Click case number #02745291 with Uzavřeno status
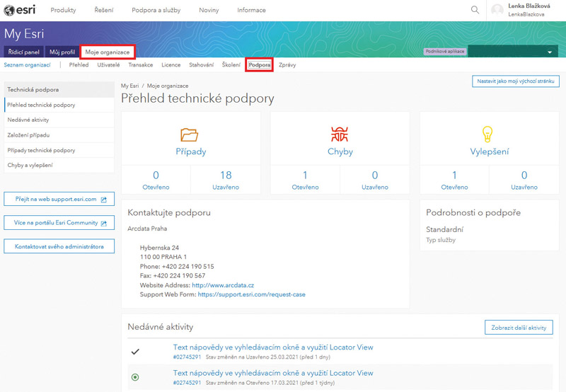566x392 pixels. (187, 357)
